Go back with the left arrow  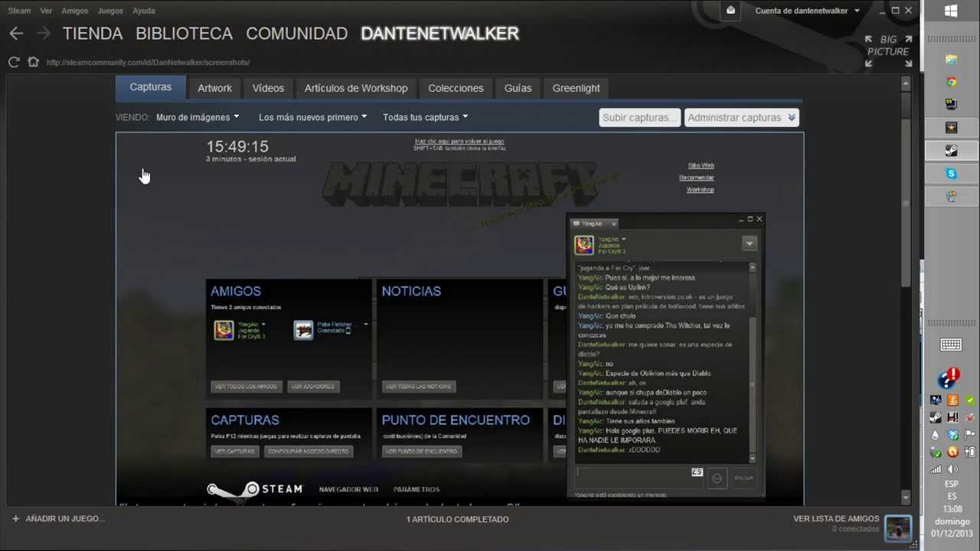pos(16,34)
